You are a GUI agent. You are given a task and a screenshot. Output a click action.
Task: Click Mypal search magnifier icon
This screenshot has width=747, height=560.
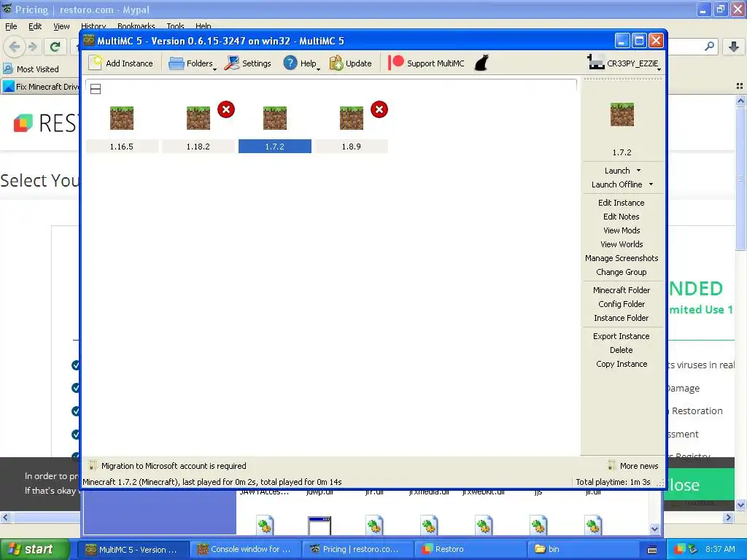709,46
